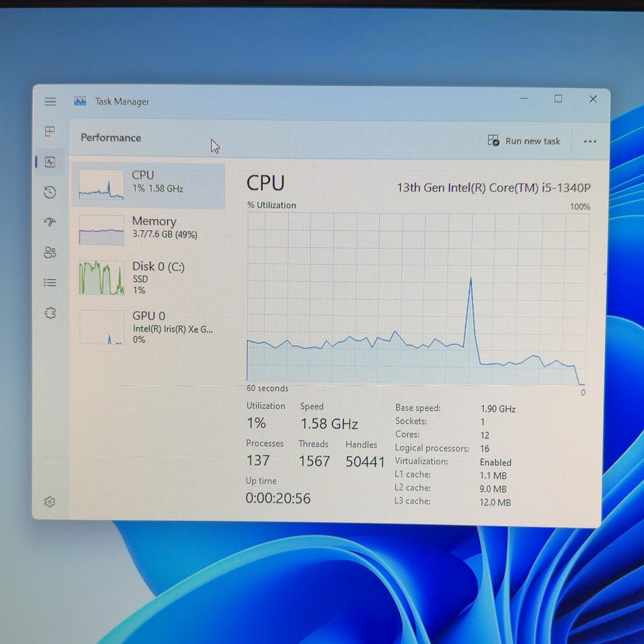This screenshot has height=644, width=644.
Task: Click the 1.90 GHz base speed value
Action: point(498,409)
